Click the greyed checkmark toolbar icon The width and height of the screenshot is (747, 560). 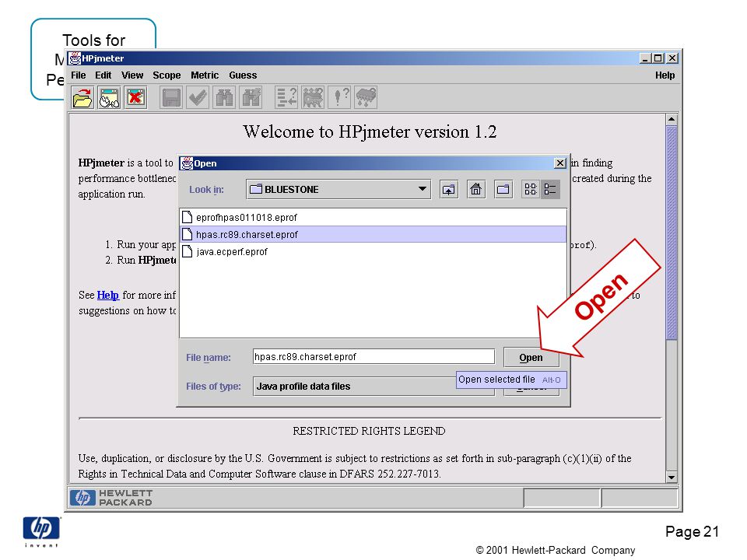198,98
